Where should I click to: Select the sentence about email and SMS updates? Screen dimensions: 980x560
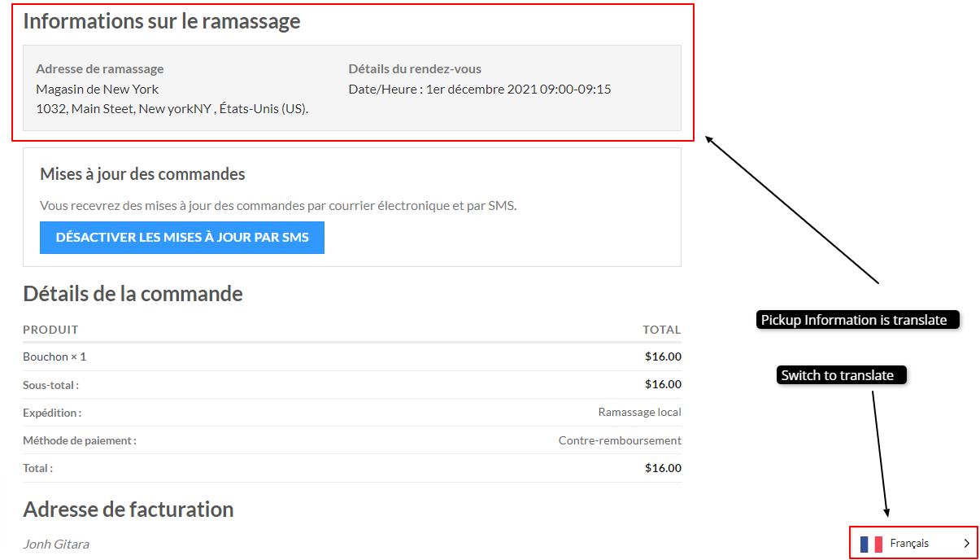[x=278, y=205]
